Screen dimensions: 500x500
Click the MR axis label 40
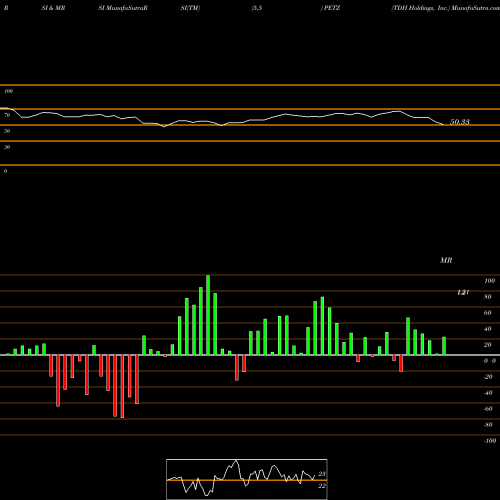click(488, 329)
